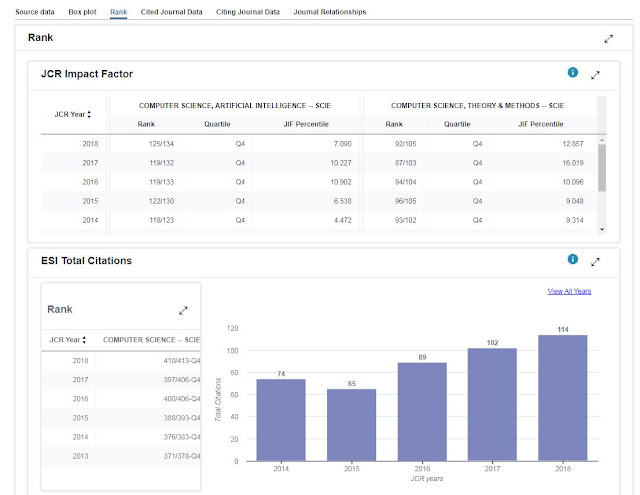Open the Cited Journal Data tab
Screen dimensions: 640x495
coord(171,12)
